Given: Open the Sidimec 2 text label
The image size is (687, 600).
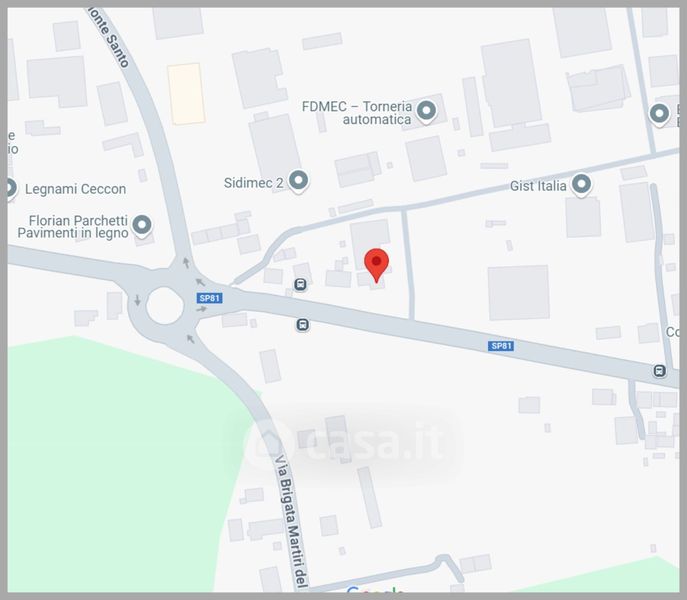Looking at the screenshot, I should pyautogui.click(x=253, y=183).
